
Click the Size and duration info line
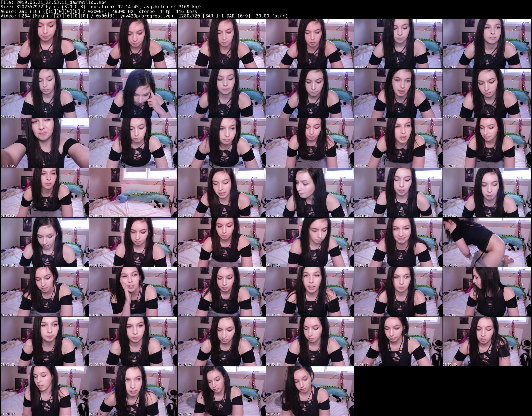(102, 7)
